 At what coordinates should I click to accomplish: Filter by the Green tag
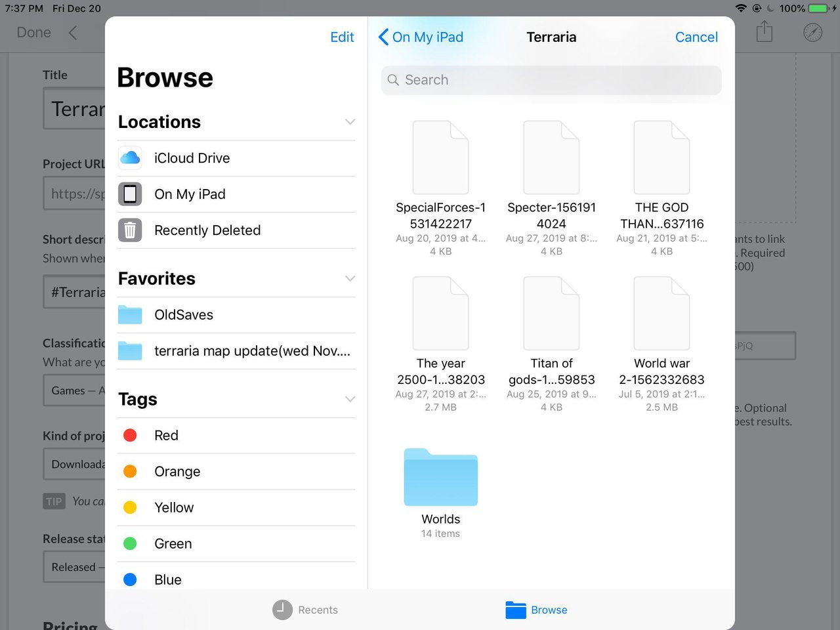click(236, 544)
